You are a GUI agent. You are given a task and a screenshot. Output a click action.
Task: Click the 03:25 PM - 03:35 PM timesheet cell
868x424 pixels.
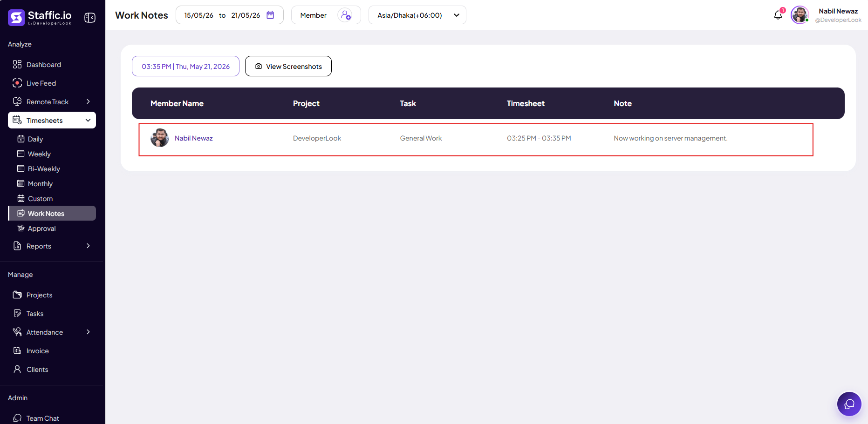[x=539, y=138]
